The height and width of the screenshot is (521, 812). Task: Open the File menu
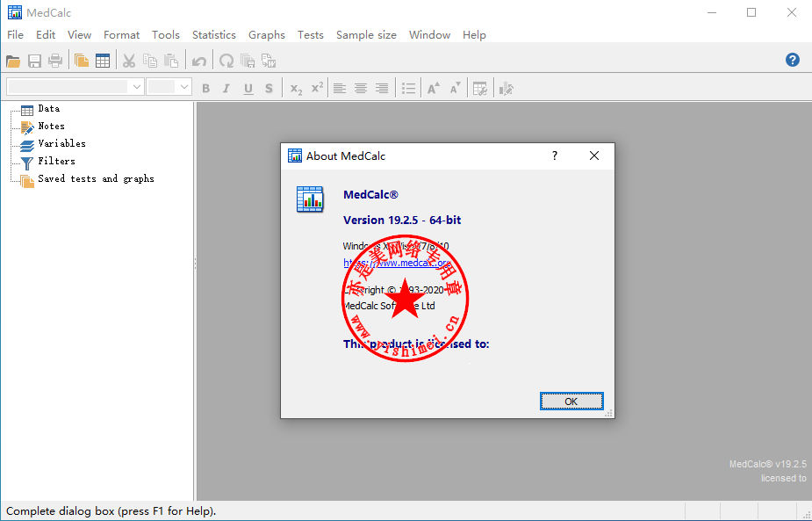pos(15,35)
